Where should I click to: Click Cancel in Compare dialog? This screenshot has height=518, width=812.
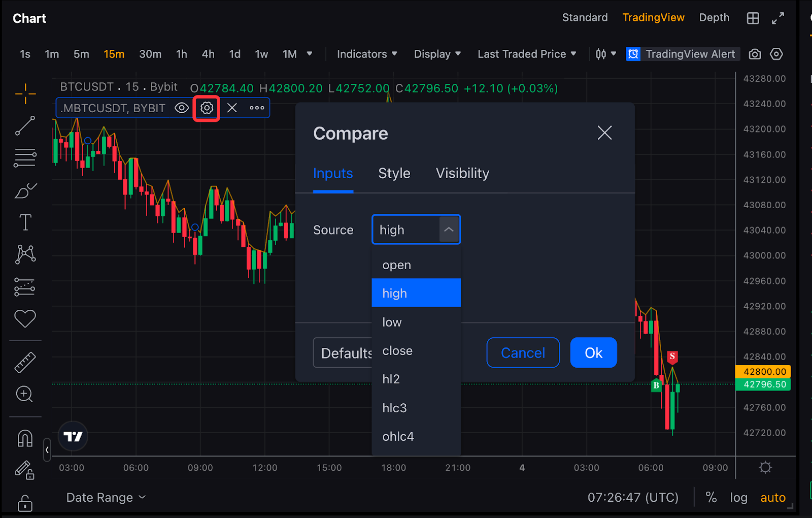(523, 352)
